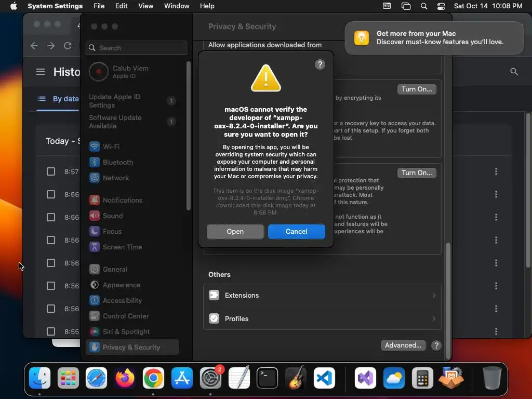Click Cancel in the warning dialog
Screen dimensions: 532x399
click(297, 231)
